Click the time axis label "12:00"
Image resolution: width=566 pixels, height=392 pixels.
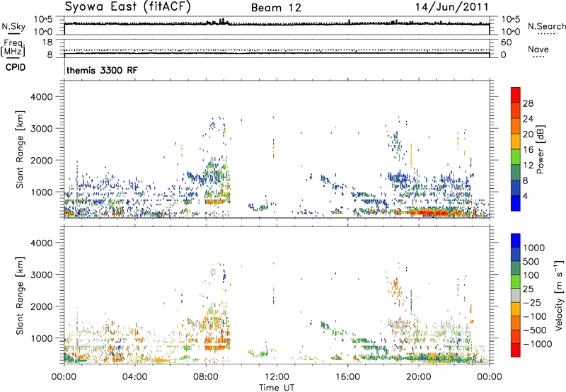[x=277, y=377]
